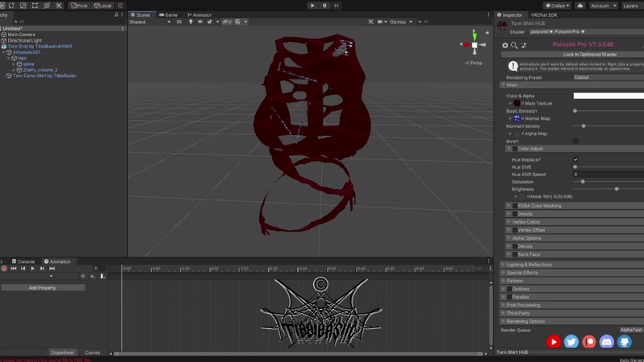Click the YouTube icon in the shader footer
This screenshot has width=644, height=362.
(x=554, y=342)
